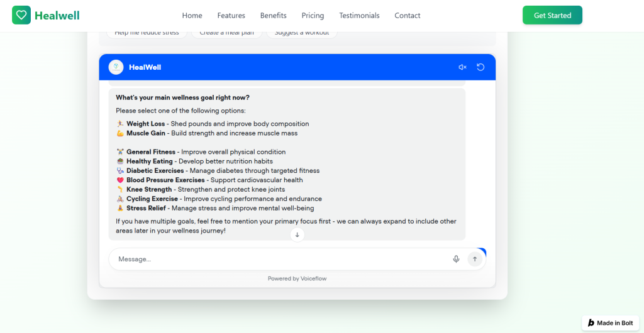Go to the Features section
This screenshot has width=644, height=333.
(x=231, y=16)
